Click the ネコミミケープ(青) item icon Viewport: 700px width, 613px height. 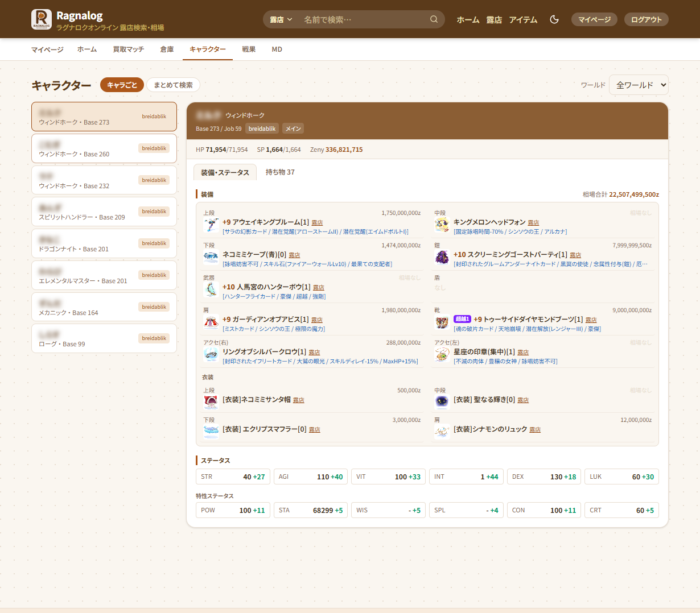point(211,258)
